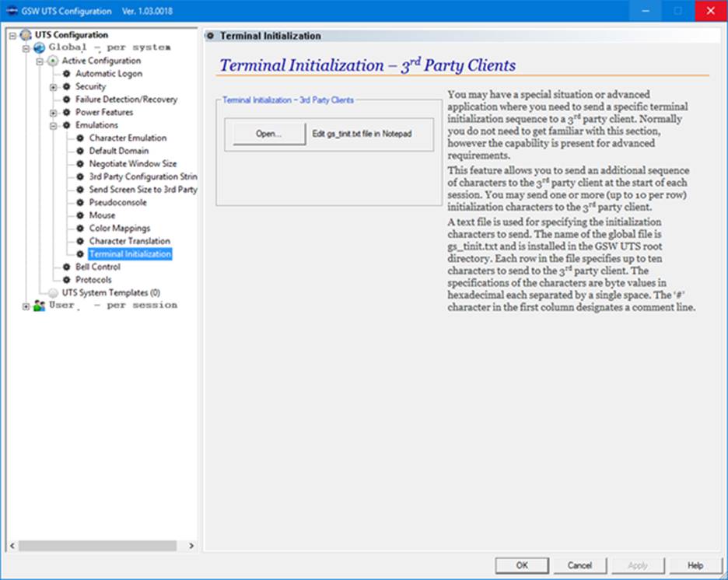This screenshot has height=580, width=728.
Task: Select Color Mappings tree item
Action: click(x=119, y=229)
